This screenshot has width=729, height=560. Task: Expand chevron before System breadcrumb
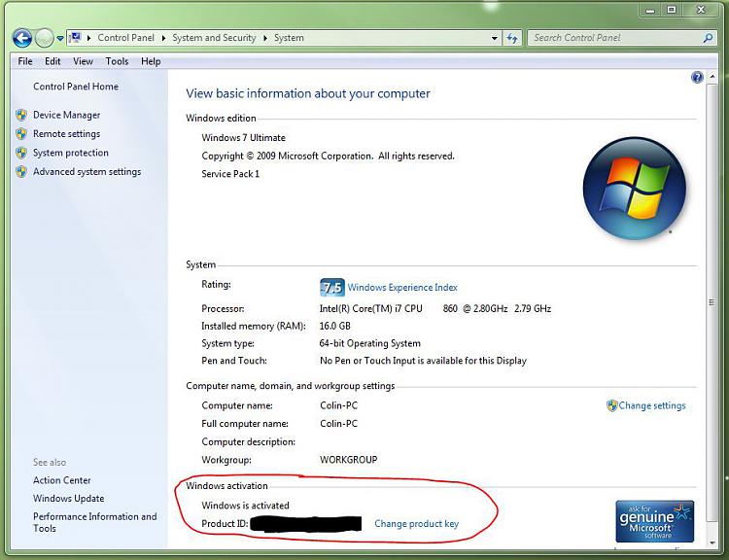[x=265, y=38]
